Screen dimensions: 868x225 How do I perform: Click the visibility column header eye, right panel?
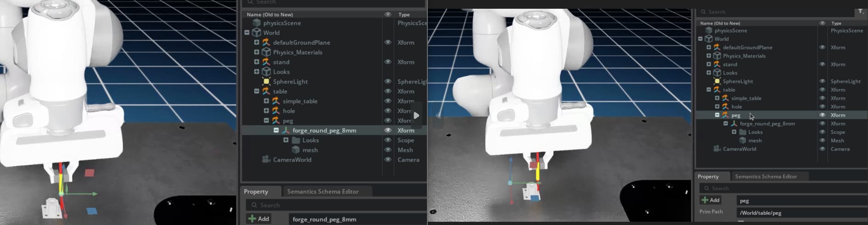pos(822,23)
